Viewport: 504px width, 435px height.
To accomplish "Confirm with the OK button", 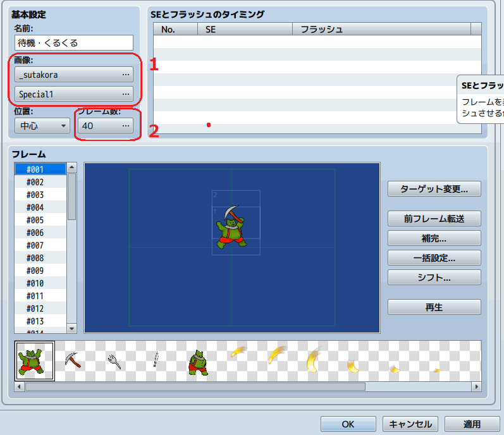I will pos(348,424).
